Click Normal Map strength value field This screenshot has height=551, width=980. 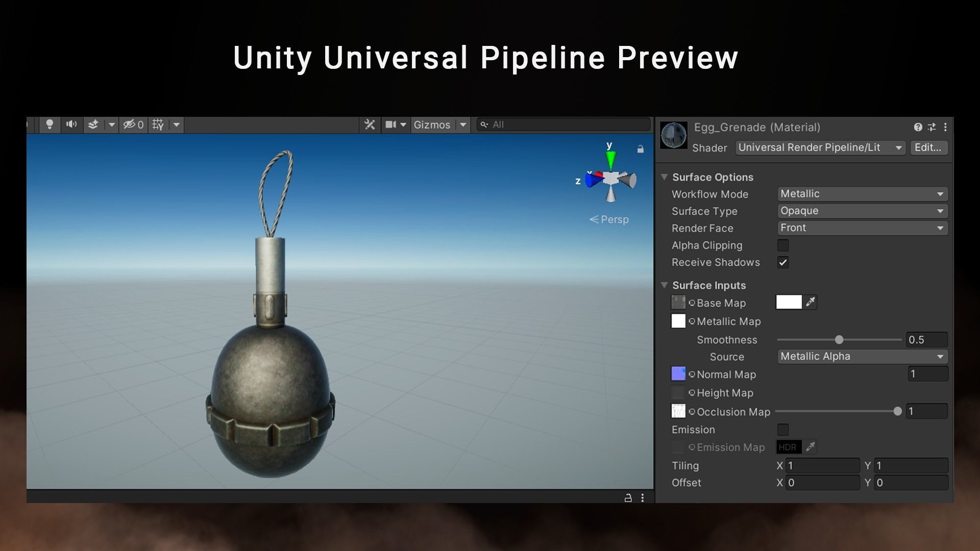pos(928,374)
